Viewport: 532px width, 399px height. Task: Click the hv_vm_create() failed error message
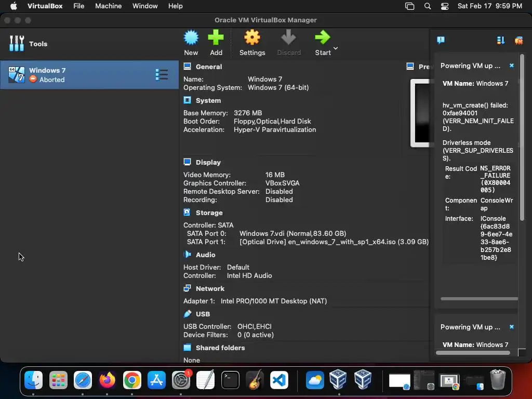click(478, 117)
